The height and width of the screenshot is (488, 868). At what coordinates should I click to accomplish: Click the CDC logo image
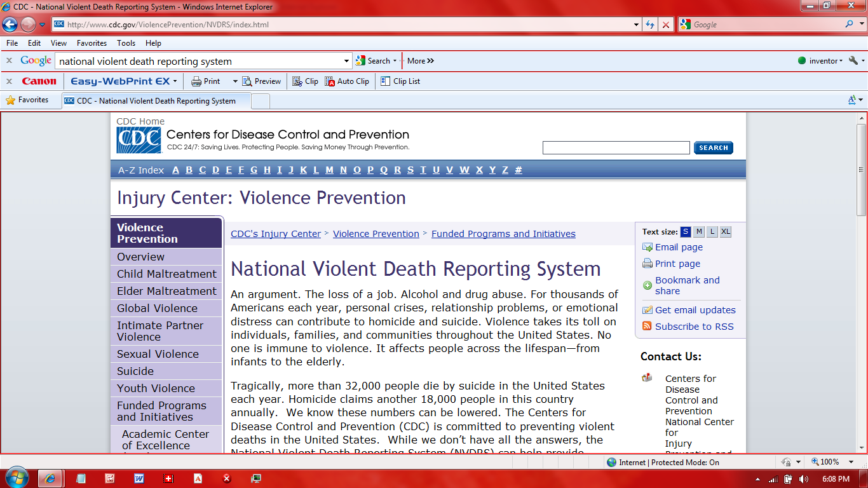(139, 140)
